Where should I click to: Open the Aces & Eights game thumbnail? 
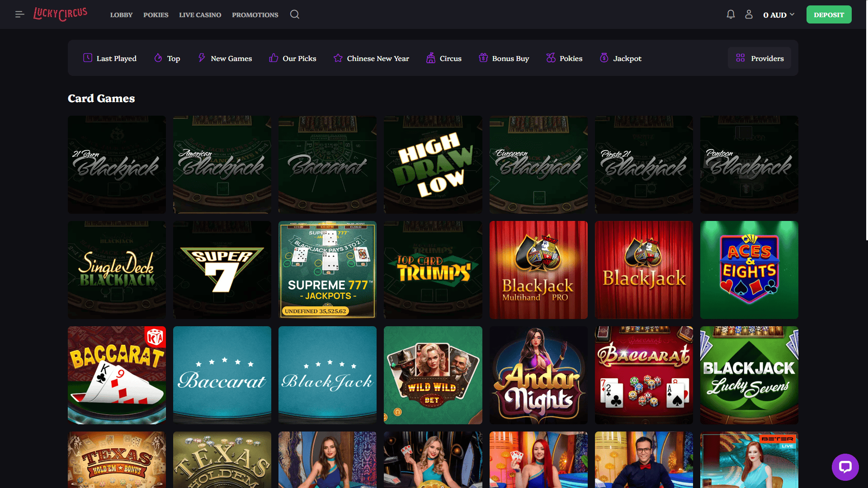(x=749, y=270)
